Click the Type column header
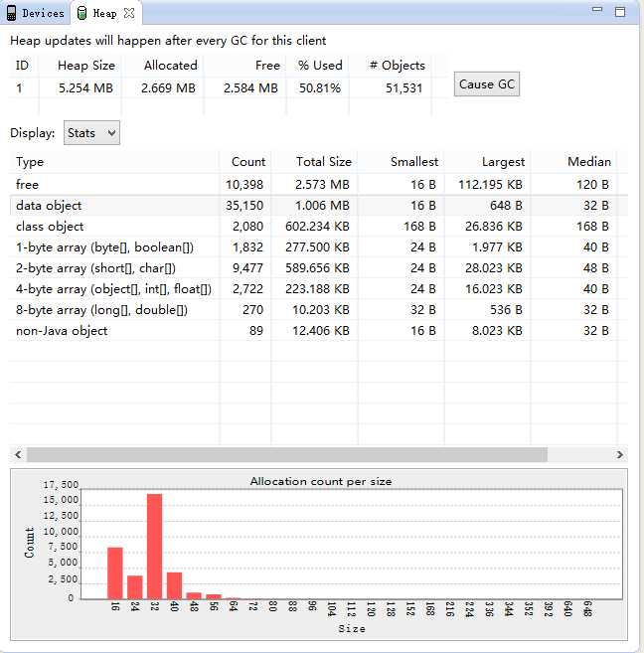 pyautogui.click(x=114, y=162)
